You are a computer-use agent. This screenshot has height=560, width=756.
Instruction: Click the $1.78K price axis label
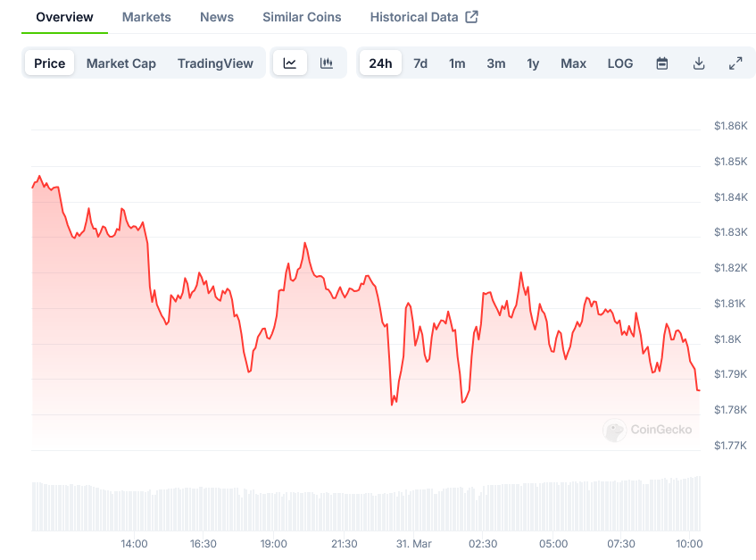[730, 410]
